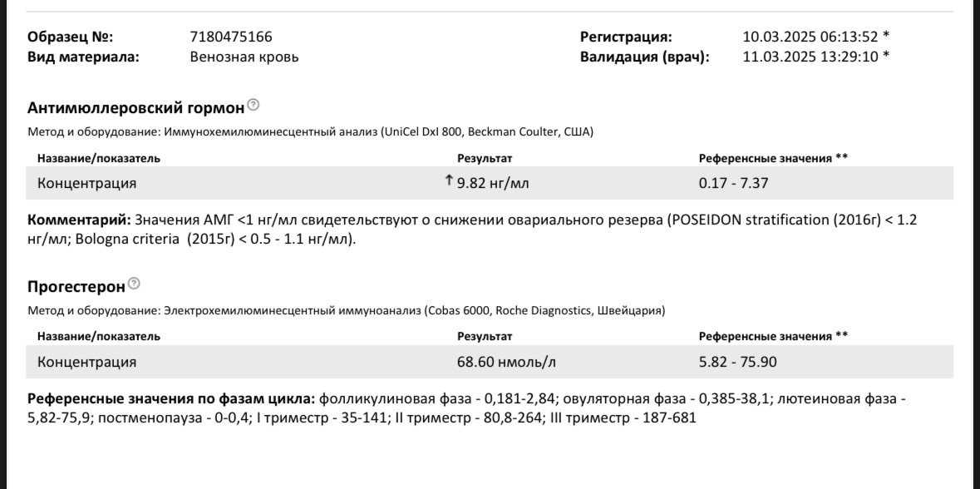Click Название/показатель header in AMH table

click(x=99, y=158)
